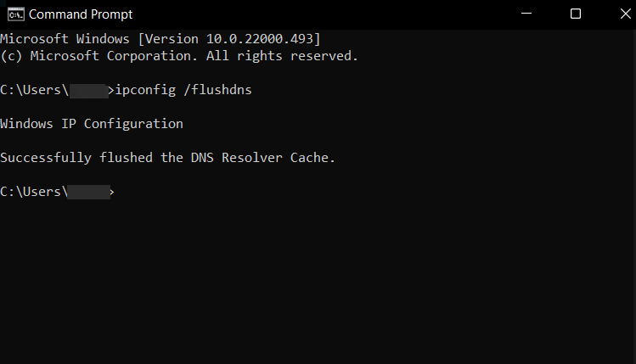Click the word "ipconfig" in the command
Screen dimensions: 636x364
(x=146, y=90)
